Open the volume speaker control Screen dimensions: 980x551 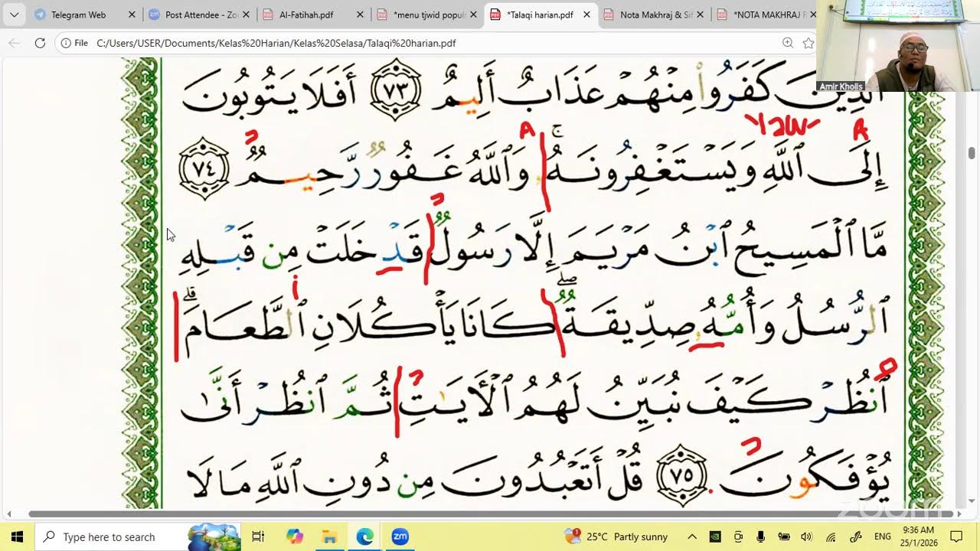pos(806,536)
